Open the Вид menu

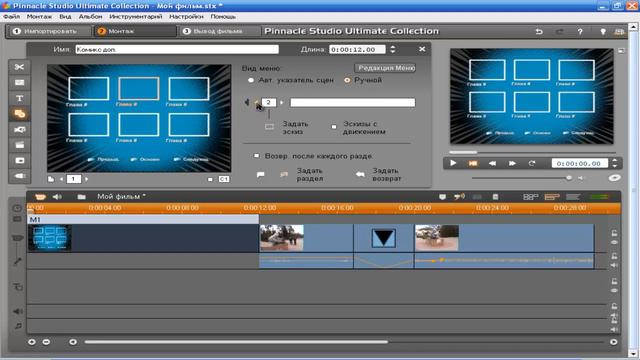(65, 17)
